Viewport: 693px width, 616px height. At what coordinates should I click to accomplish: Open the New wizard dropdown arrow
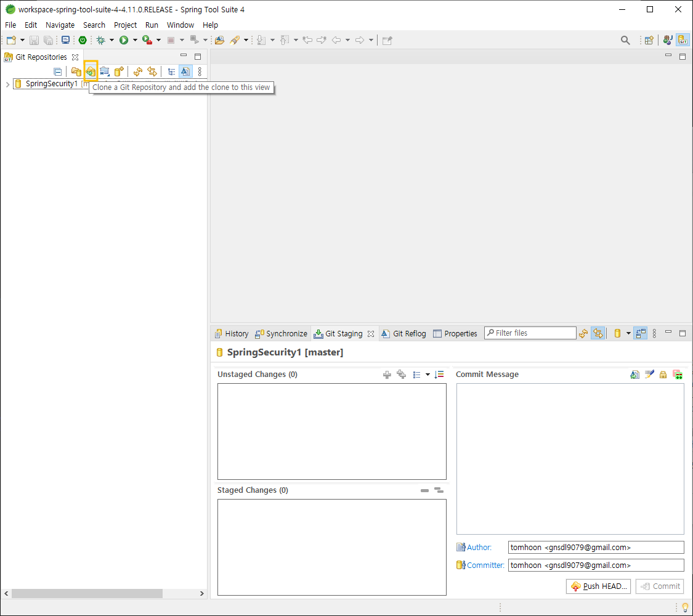pyautogui.click(x=22, y=40)
